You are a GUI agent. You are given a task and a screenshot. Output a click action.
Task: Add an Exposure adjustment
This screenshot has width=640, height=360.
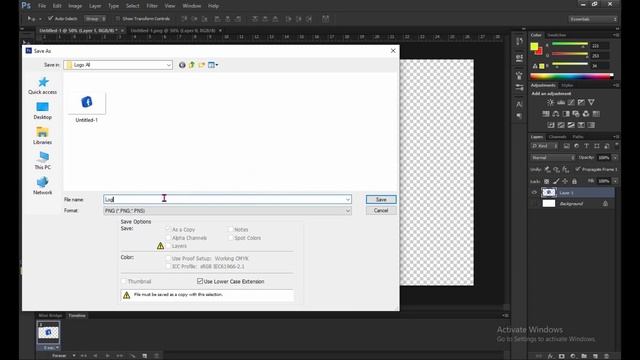click(x=581, y=102)
